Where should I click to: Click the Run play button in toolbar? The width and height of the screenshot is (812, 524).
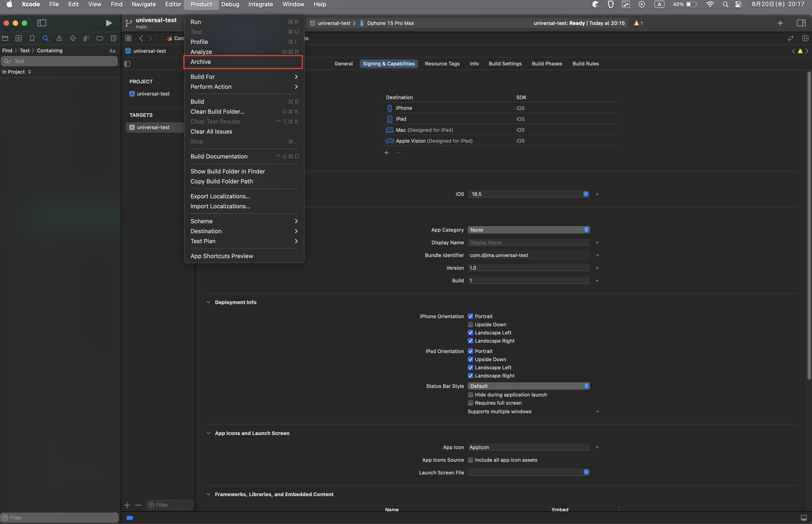(108, 23)
